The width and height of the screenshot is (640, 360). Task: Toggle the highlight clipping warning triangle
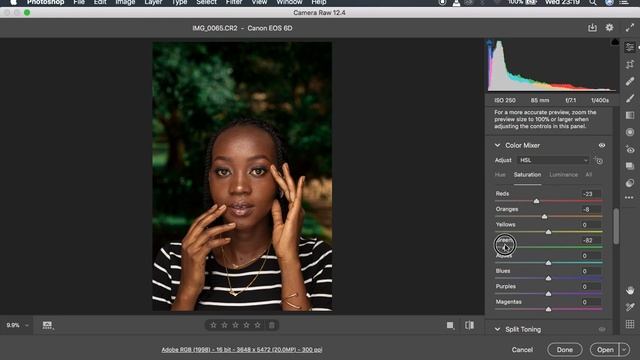[x=615, y=42]
